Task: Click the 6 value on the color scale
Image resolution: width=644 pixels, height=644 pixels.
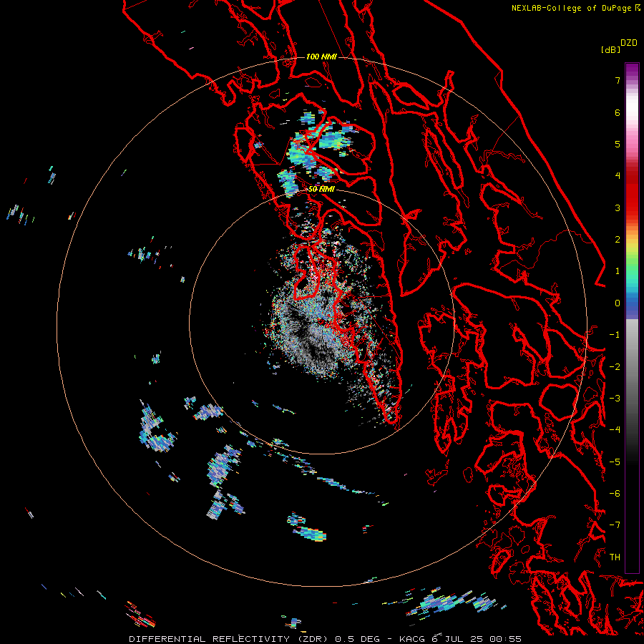Action: point(618,112)
